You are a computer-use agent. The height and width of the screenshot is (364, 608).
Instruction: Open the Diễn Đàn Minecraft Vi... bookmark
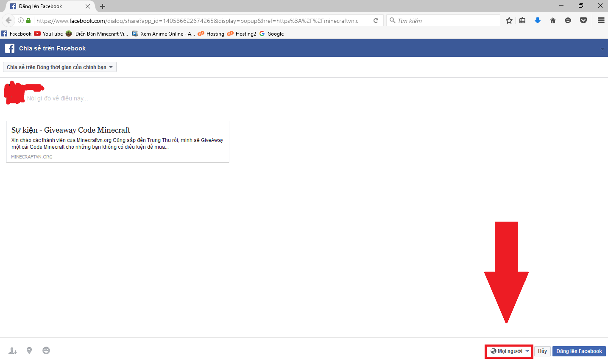(97, 34)
